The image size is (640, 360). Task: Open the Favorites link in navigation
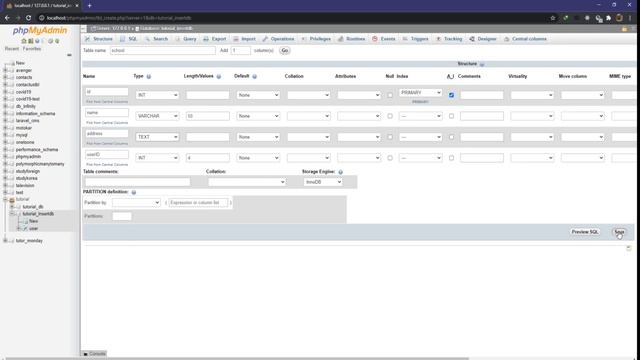(x=32, y=49)
